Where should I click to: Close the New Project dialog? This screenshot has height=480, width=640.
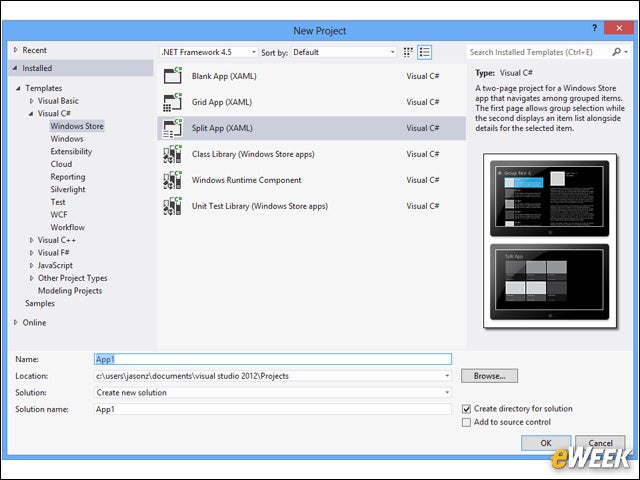(619, 28)
